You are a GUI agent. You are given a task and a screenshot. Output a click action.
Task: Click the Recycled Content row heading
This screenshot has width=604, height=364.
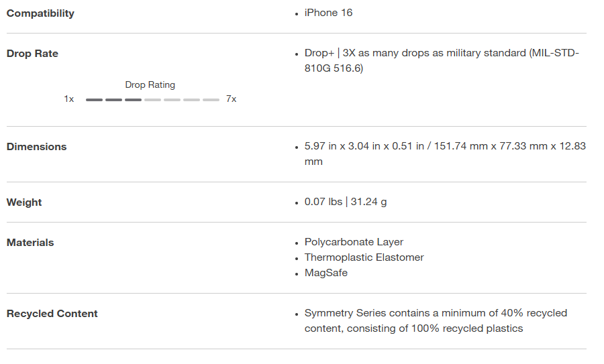coord(52,314)
